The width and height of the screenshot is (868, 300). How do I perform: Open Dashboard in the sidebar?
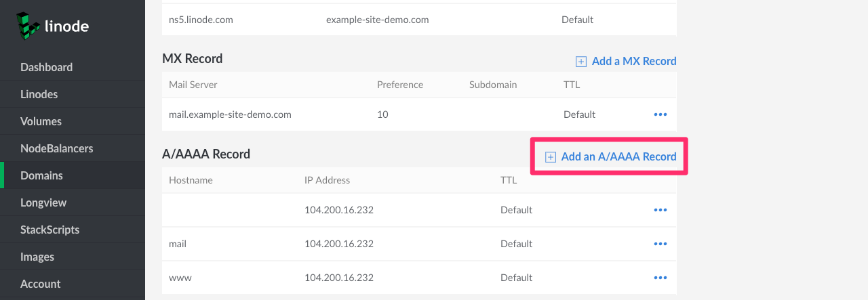pos(46,67)
